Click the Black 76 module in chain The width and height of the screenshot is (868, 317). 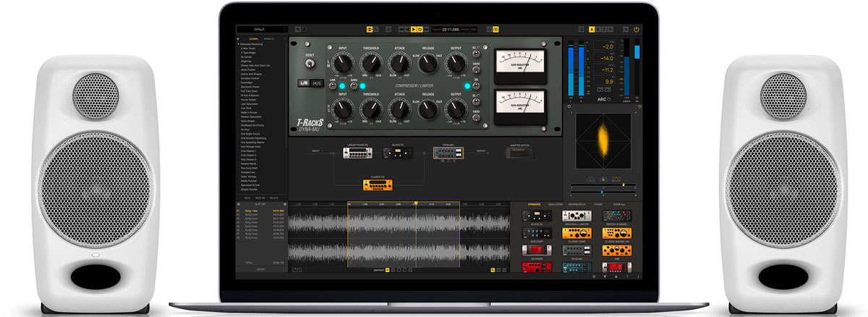398,153
